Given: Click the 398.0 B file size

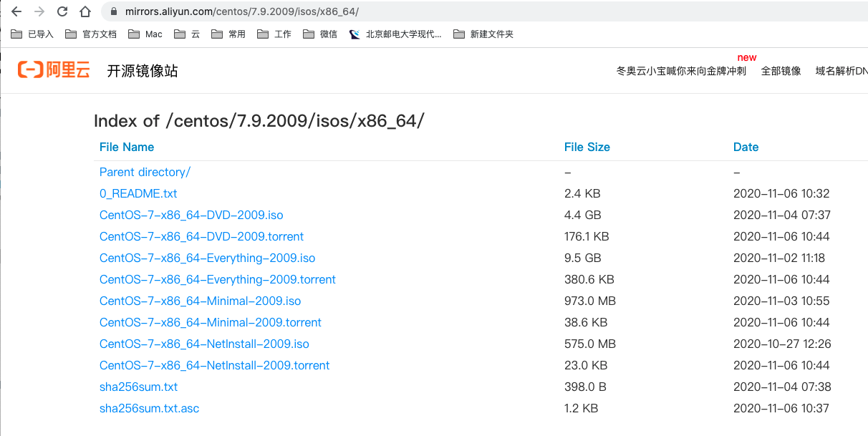Looking at the screenshot, I should [585, 387].
